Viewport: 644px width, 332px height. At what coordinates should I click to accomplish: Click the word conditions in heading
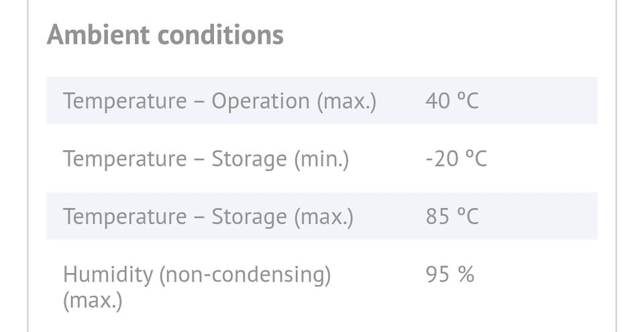point(221,34)
